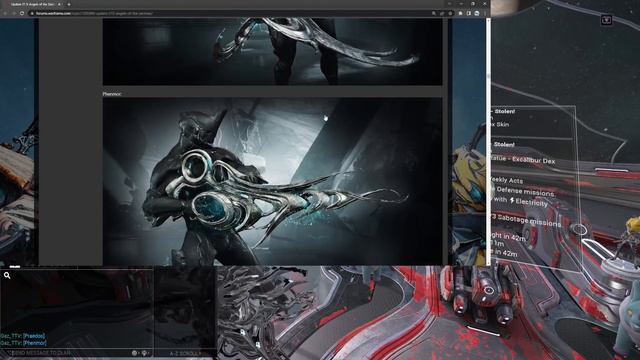This screenshot has width=640, height=360.
Task: Close the Update 31.5 browser tab
Action: 59,4
